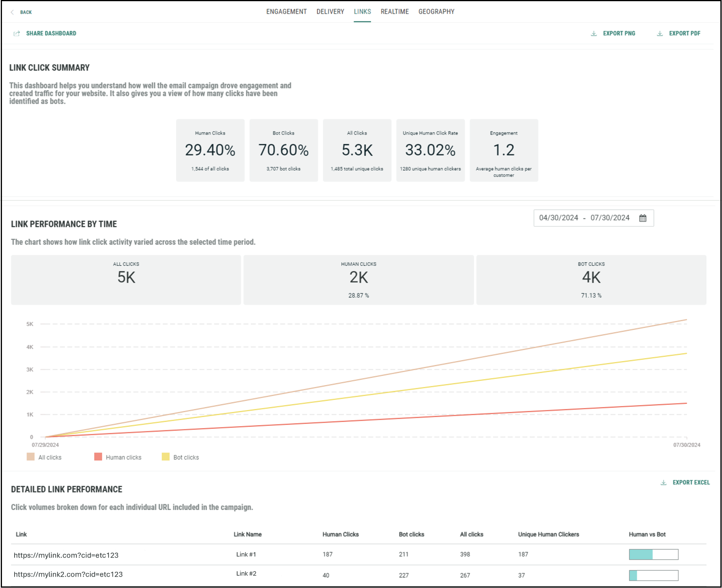
Task: Click the Share Dashboard icon
Action: coord(17,34)
